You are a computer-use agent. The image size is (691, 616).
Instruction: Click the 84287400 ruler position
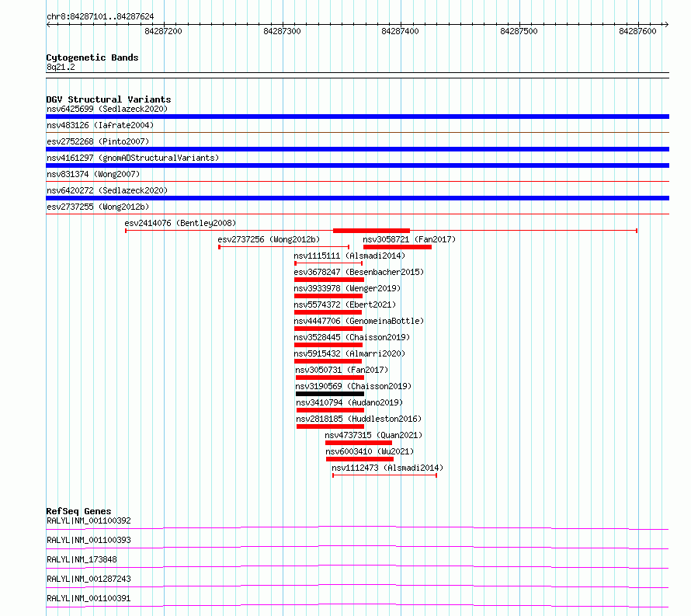click(400, 31)
